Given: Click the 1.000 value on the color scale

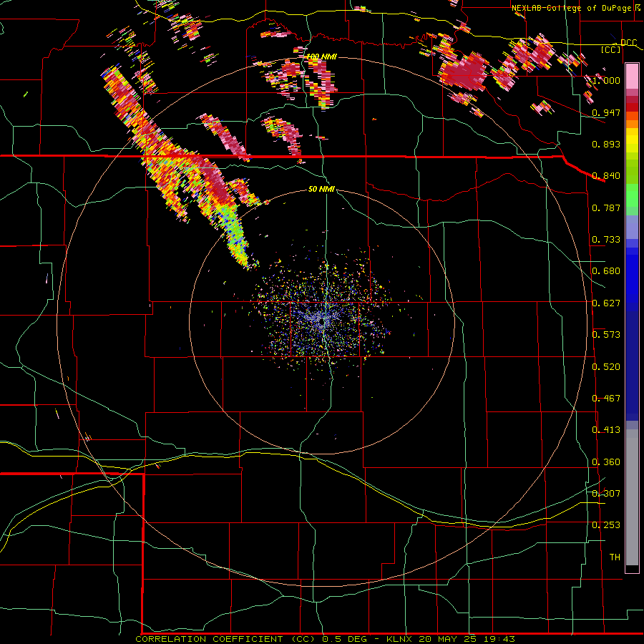Looking at the screenshot, I should coord(606,80).
